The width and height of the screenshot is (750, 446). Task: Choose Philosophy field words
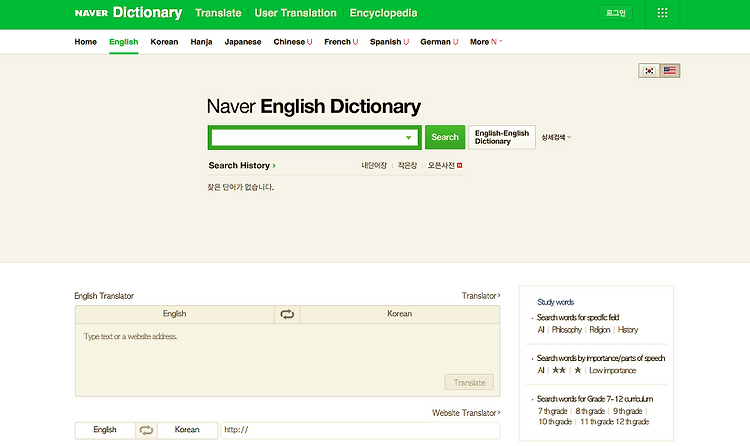(567, 330)
